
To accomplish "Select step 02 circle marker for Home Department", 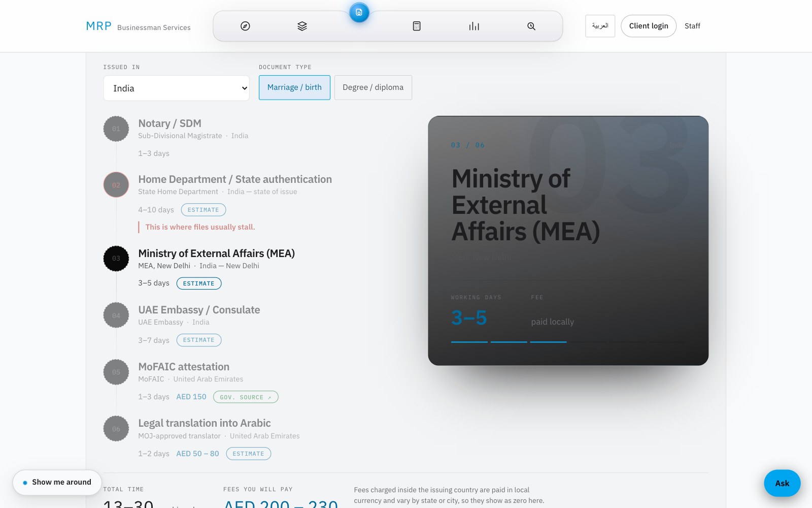I will tap(116, 185).
